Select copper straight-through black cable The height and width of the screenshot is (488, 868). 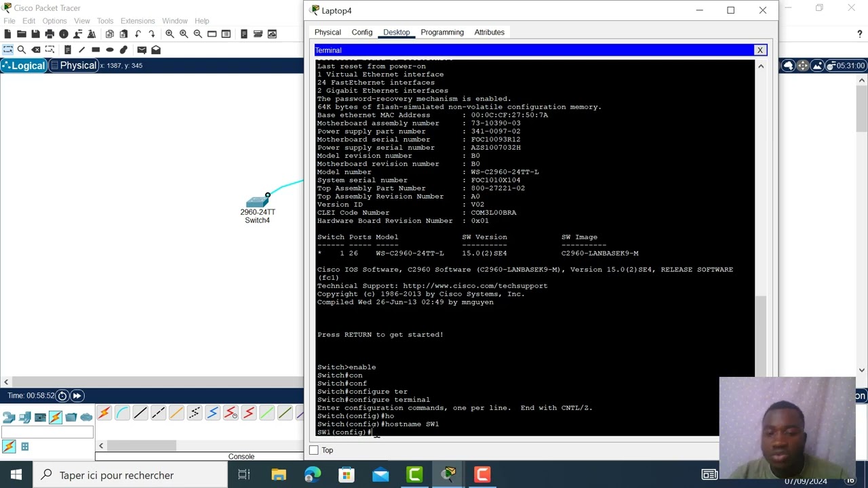(x=140, y=413)
